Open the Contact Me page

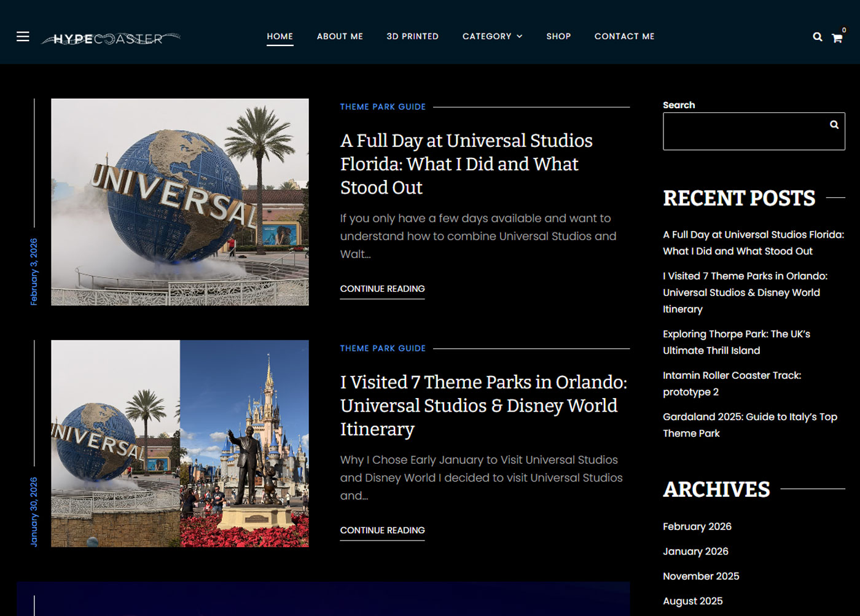(x=625, y=36)
